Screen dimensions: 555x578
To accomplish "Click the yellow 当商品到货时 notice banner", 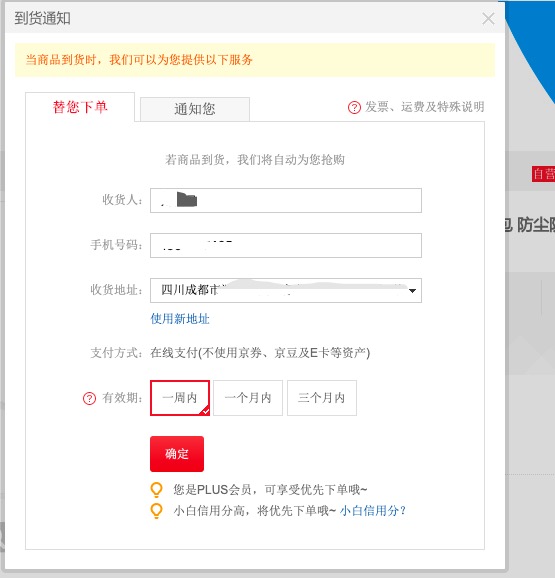I will pyautogui.click(x=255, y=60).
